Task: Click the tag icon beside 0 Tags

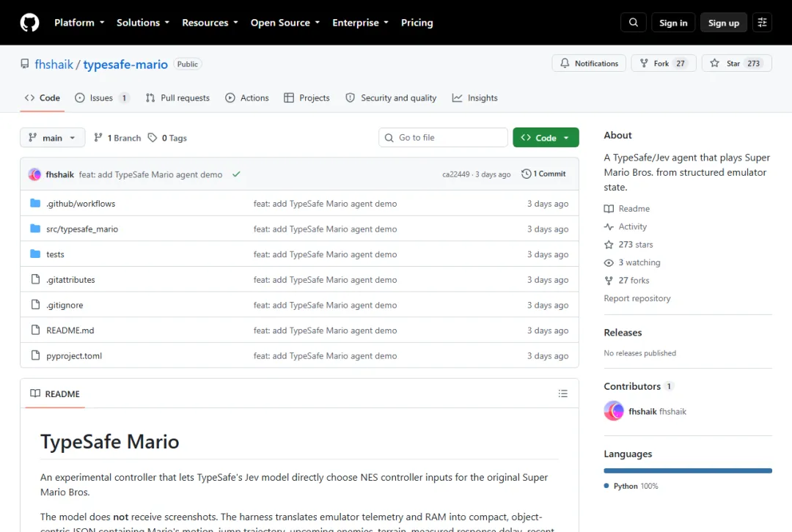Action: coord(152,138)
